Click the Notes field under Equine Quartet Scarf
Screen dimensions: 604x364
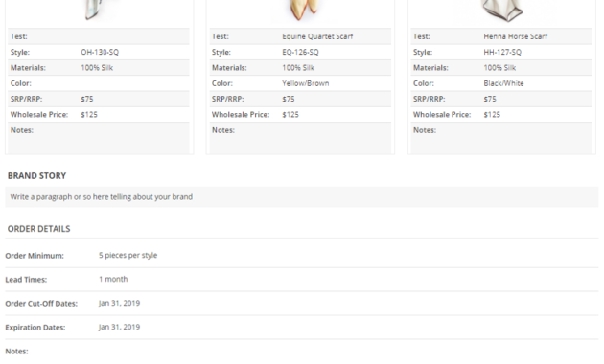(300, 138)
